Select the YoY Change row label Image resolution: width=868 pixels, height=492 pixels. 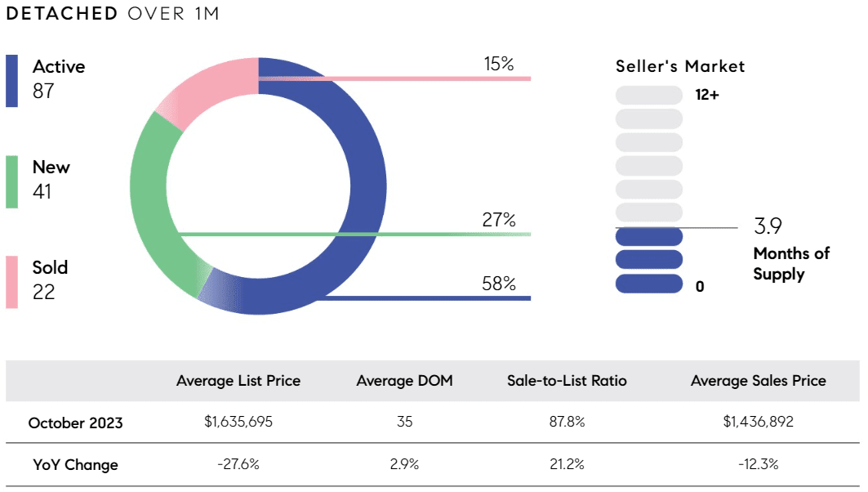tap(75, 465)
